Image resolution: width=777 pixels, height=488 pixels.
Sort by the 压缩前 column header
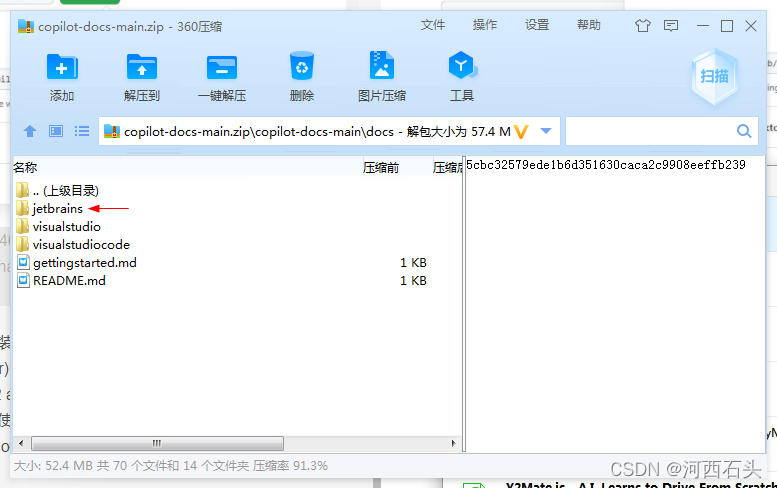point(381,167)
